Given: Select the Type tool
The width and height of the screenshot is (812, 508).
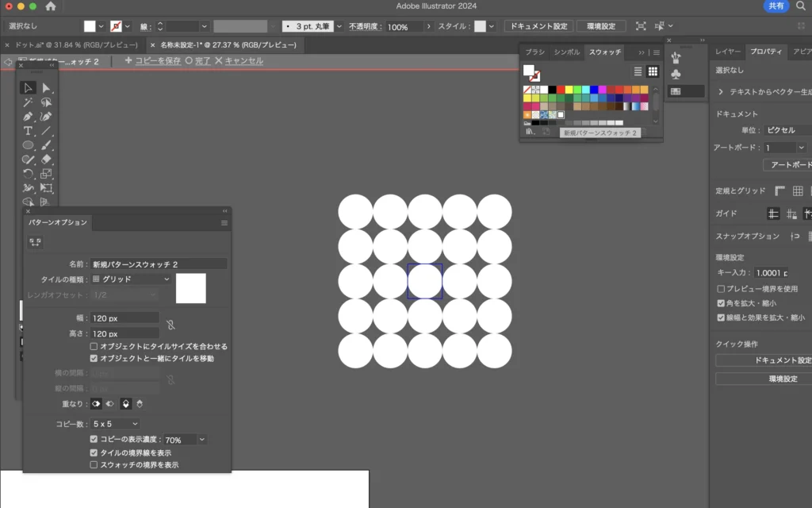Looking at the screenshot, I should 28,131.
